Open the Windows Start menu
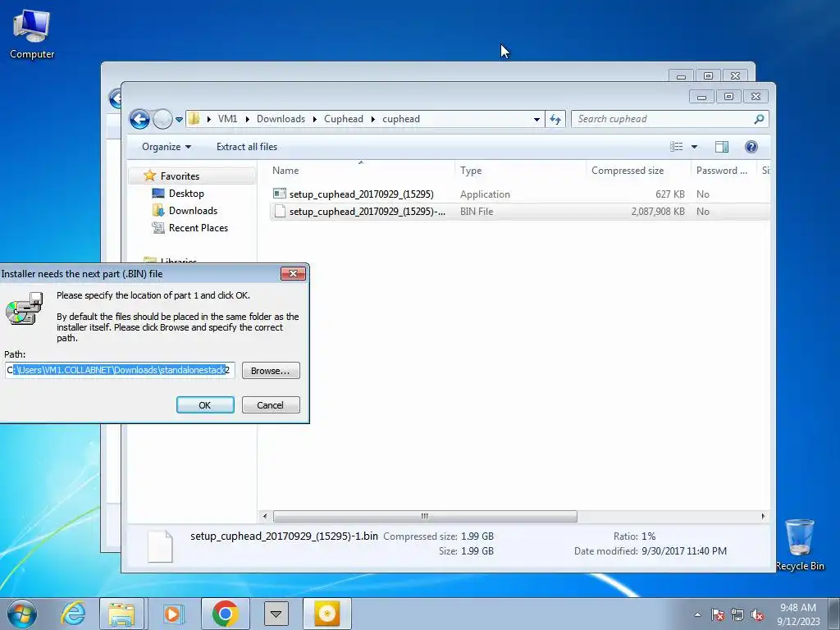Screen dimensions: 840x630 22,614
